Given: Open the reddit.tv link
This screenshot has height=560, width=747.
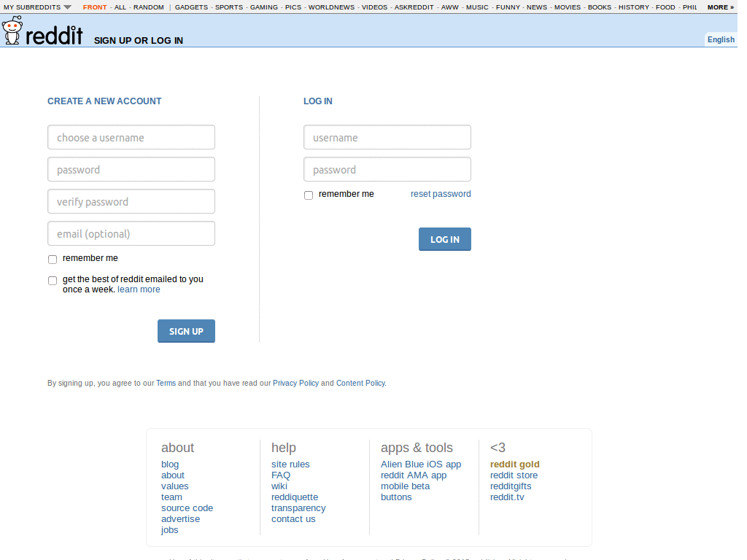Looking at the screenshot, I should (x=508, y=497).
